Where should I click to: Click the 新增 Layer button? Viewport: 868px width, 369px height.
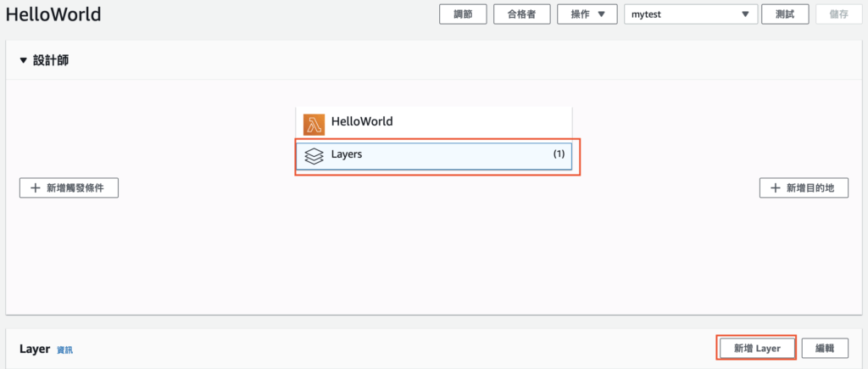point(757,349)
